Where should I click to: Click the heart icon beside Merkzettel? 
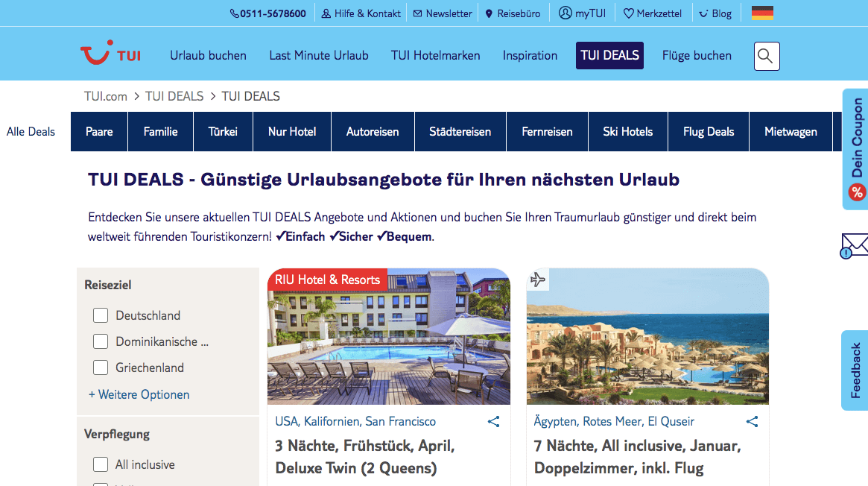(628, 13)
